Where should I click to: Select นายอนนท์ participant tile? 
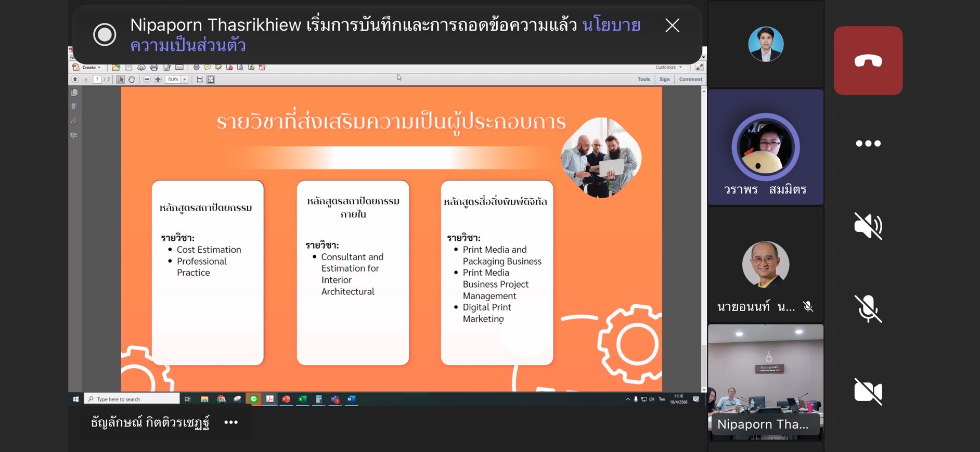tap(766, 264)
